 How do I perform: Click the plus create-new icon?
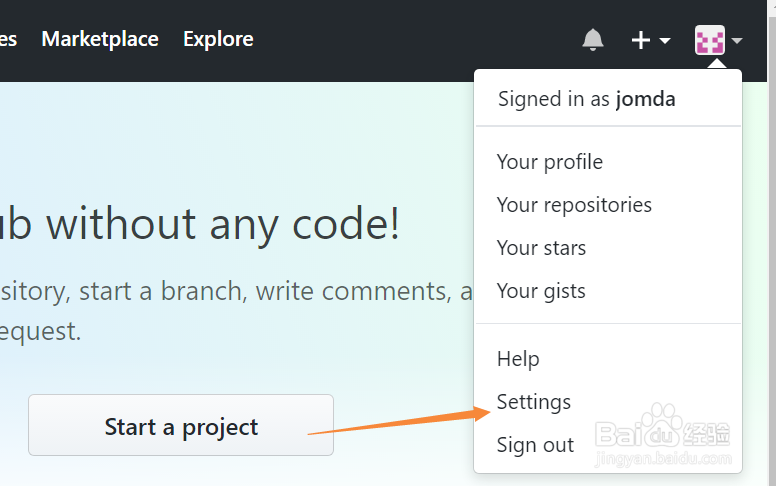point(641,40)
